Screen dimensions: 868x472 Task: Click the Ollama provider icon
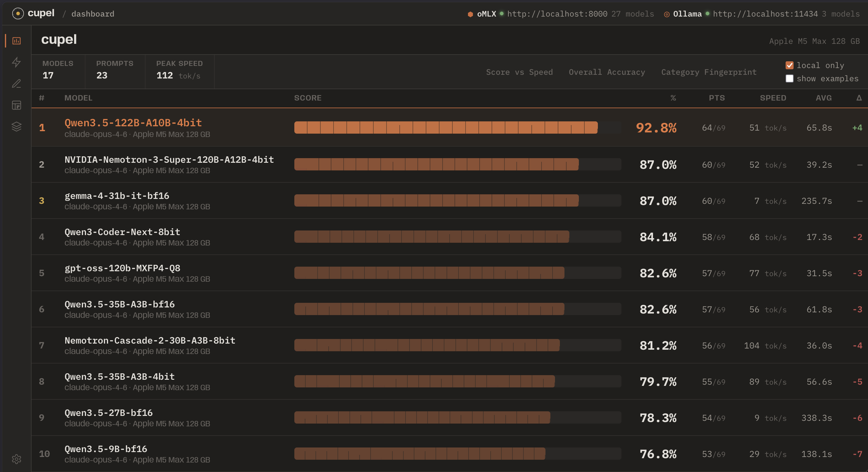pyautogui.click(x=666, y=14)
